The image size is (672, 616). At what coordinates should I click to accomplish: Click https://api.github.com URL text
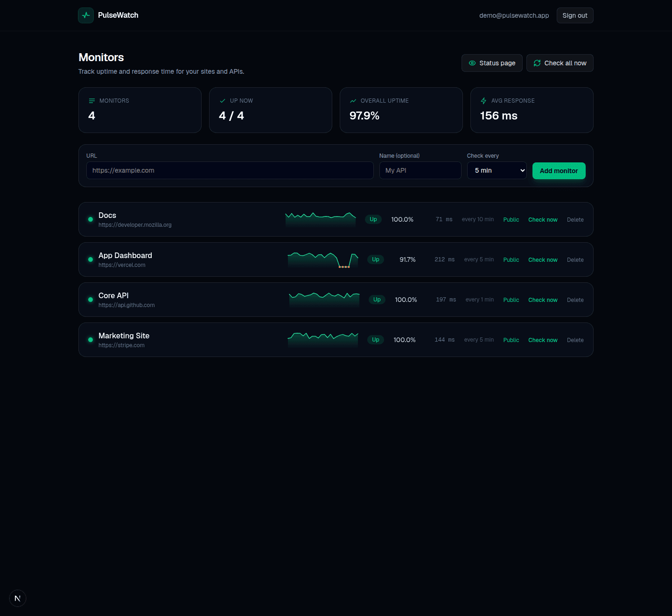[126, 305]
